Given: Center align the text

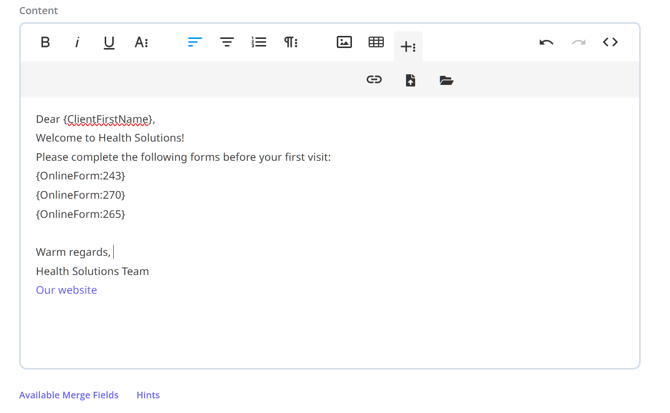Looking at the screenshot, I should 227,42.
